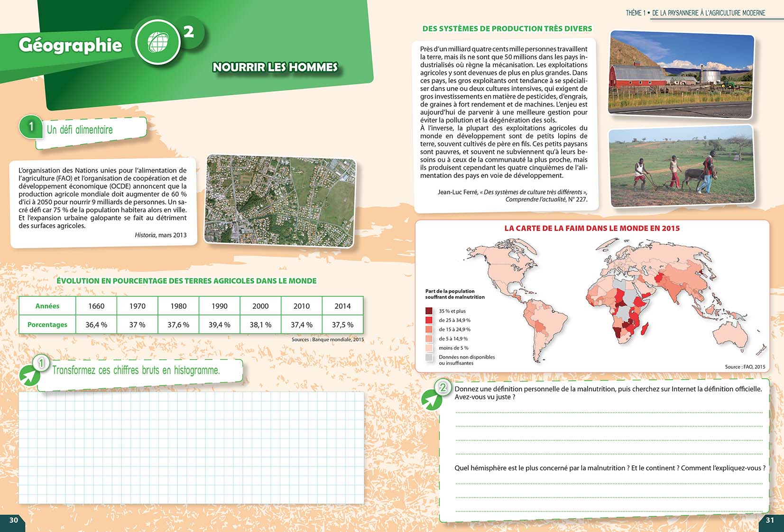
Task: Click the THÈME 1 header text
Action: 695,13
